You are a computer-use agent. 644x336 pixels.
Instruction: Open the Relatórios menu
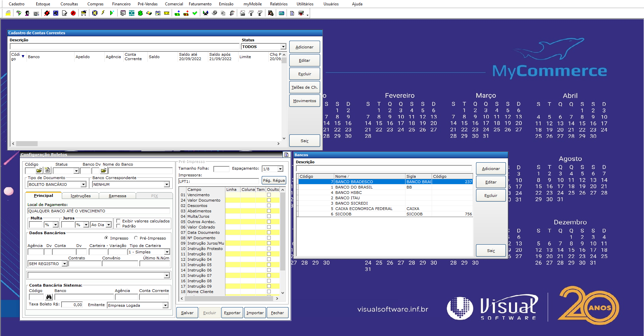tap(278, 4)
